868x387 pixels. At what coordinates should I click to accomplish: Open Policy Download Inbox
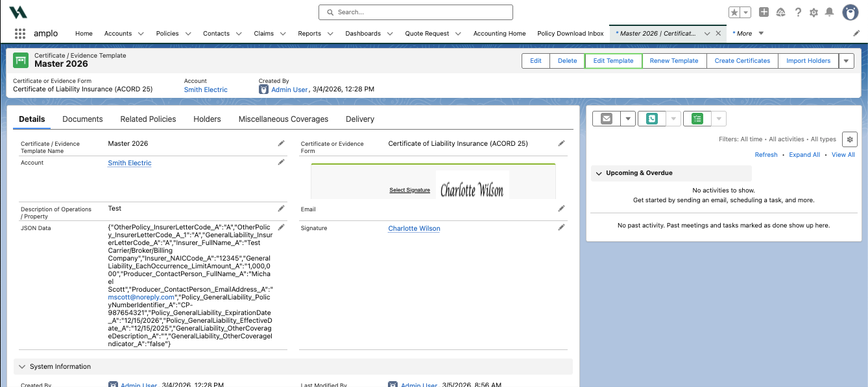pos(570,34)
